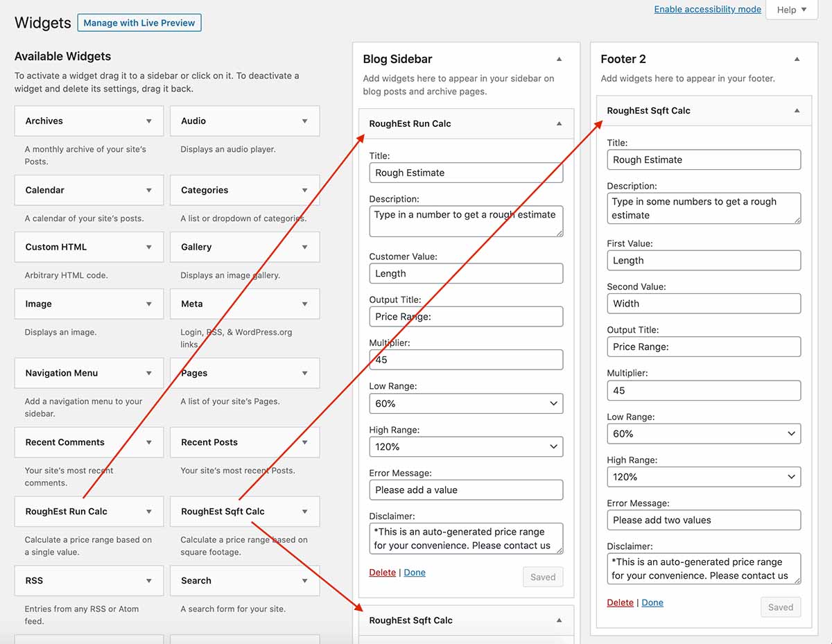
Task: Collapse RoughEst Run Calc widget in sidebar
Action: click(x=559, y=124)
